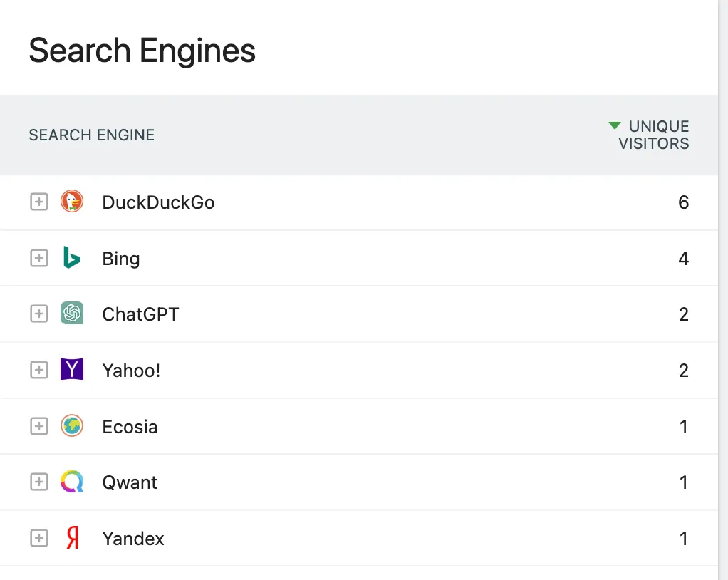Viewport: 728px width, 580px height.
Task: Expand the Yahoo! row
Action: [38, 370]
